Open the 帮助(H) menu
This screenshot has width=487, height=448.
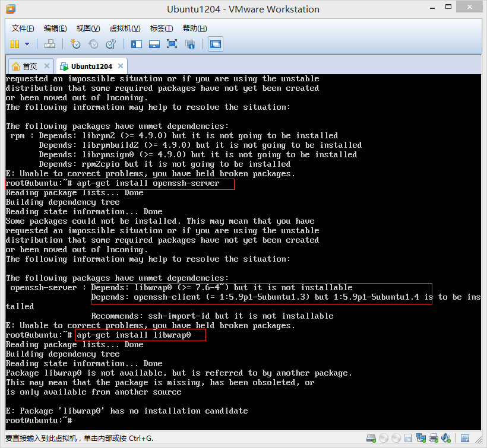coord(195,28)
